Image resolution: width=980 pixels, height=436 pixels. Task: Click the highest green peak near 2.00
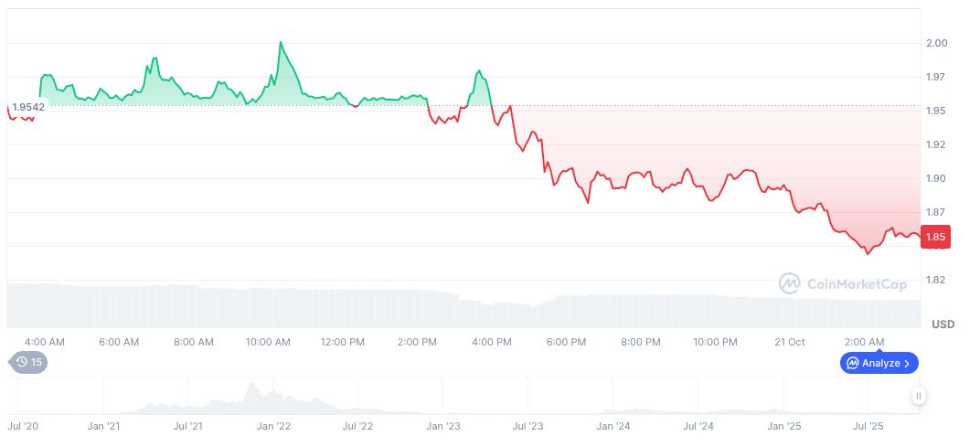point(280,43)
